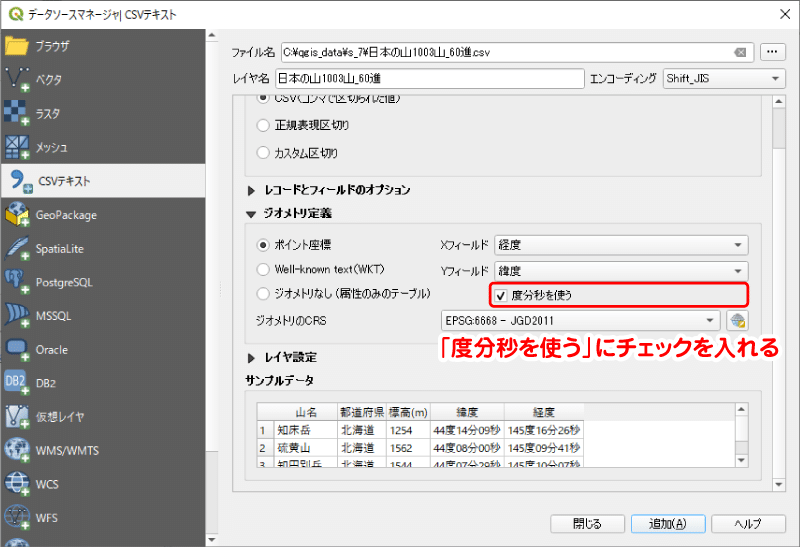Click the sample data scroll up arrow
800x547 pixels.
pos(741,409)
